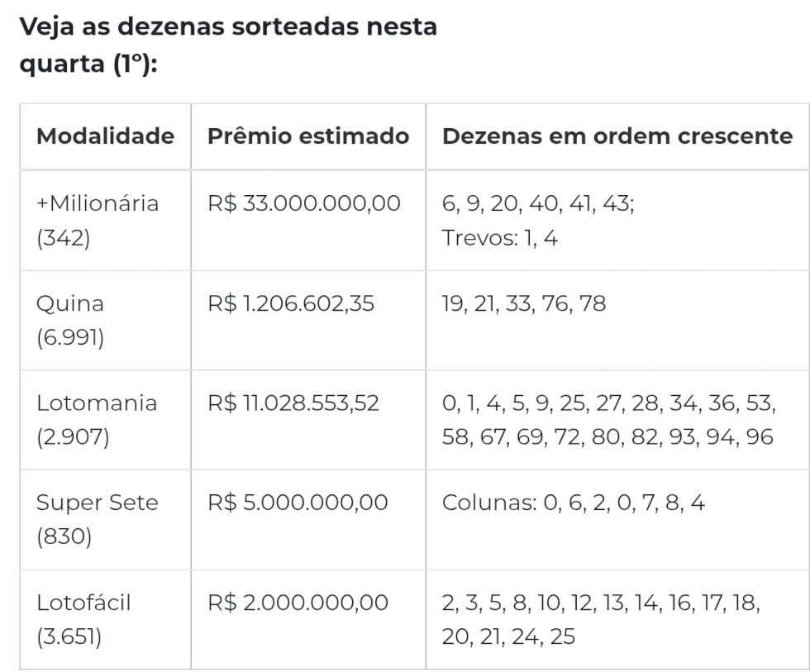Select the Super Sete (830) cell
The height and width of the screenshot is (672, 810).
click(106, 520)
